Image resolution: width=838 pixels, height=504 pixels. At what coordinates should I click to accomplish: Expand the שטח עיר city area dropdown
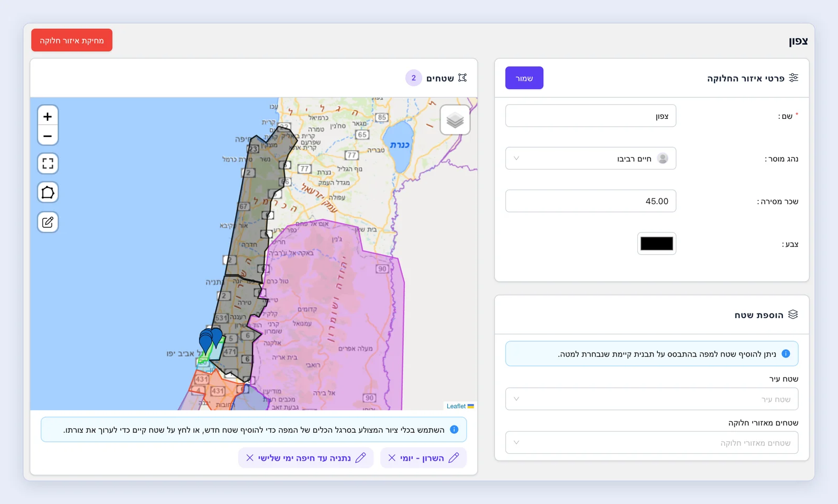point(652,399)
